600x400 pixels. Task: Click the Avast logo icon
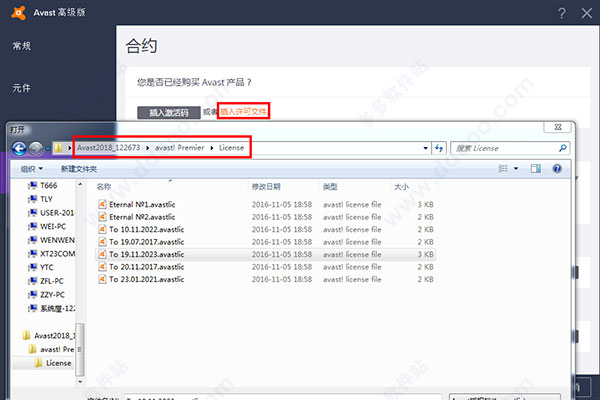point(17,12)
